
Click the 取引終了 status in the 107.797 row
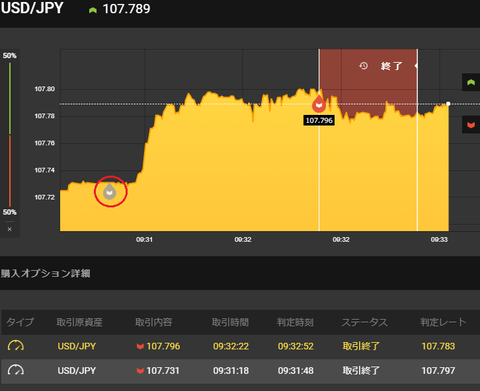(361, 371)
